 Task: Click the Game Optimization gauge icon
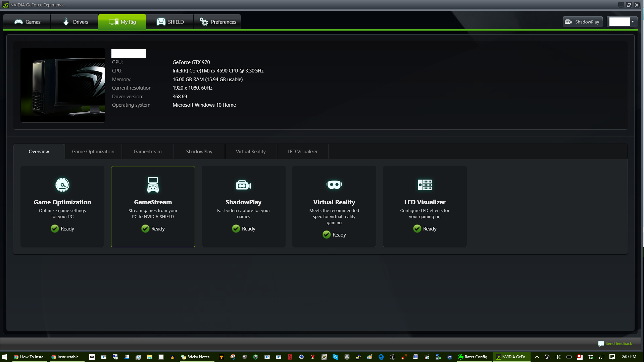click(x=62, y=185)
